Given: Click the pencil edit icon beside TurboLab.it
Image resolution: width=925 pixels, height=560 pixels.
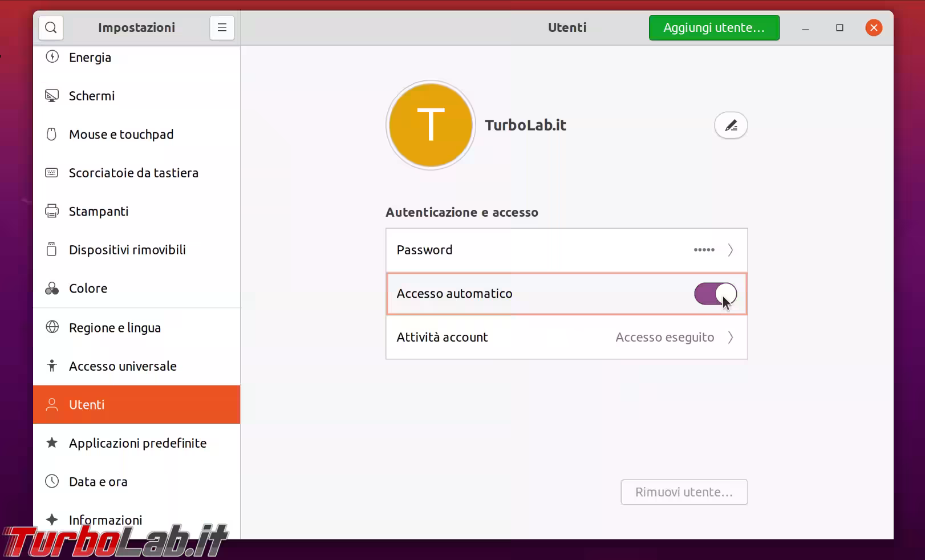Looking at the screenshot, I should coord(731,125).
